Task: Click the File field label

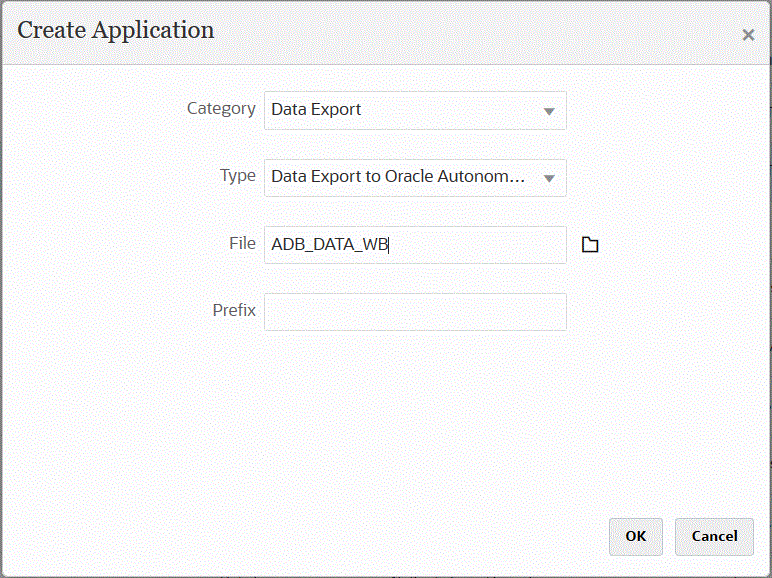Action: 242,242
